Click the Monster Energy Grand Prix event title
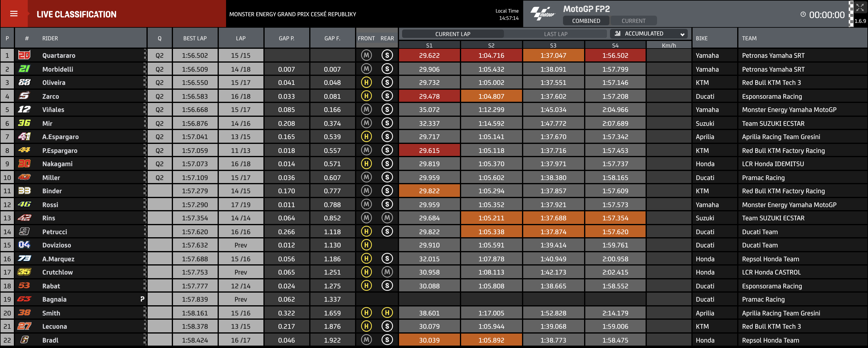 pyautogui.click(x=292, y=14)
